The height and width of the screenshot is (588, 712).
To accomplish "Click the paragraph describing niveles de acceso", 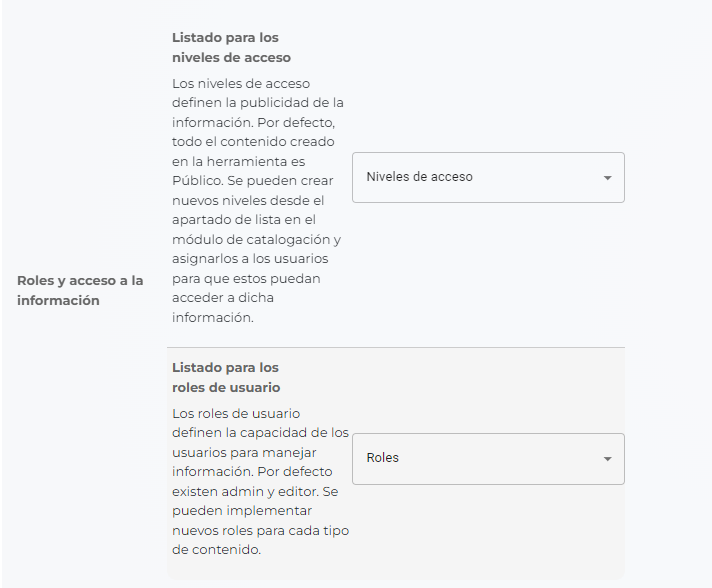I will tap(257, 200).
